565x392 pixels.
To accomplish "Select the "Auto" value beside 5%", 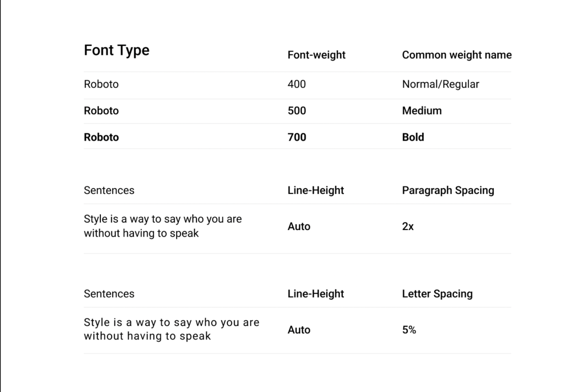I will (x=299, y=330).
